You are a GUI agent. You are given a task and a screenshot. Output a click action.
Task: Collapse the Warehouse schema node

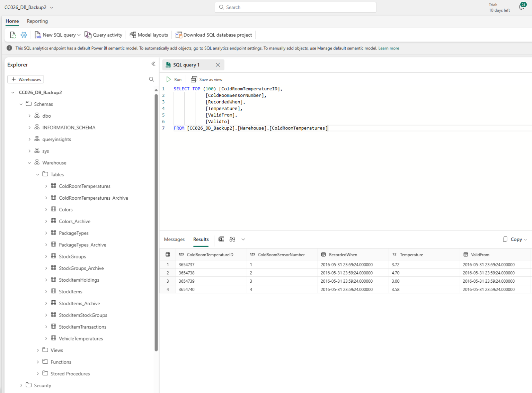(29, 163)
